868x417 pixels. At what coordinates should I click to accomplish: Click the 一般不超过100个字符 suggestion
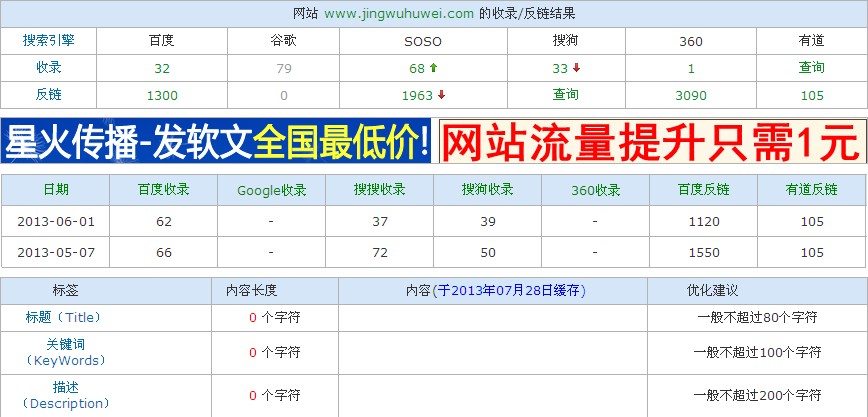757,353
